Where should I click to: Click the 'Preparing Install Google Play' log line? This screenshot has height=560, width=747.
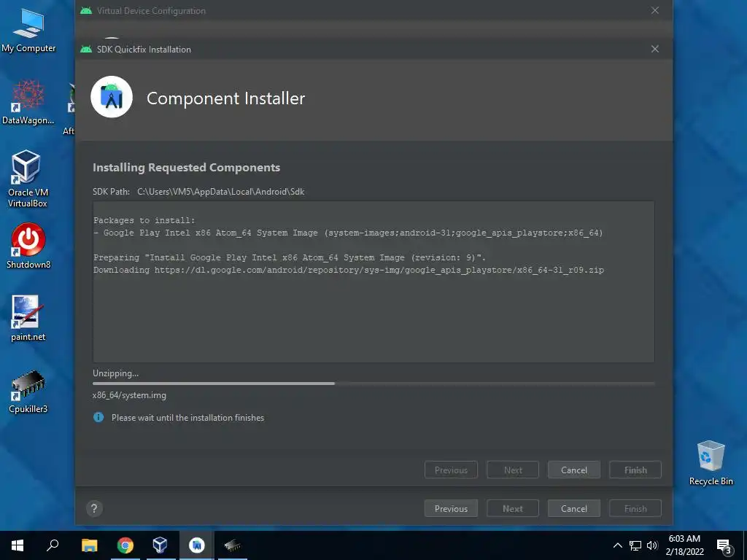(290, 257)
